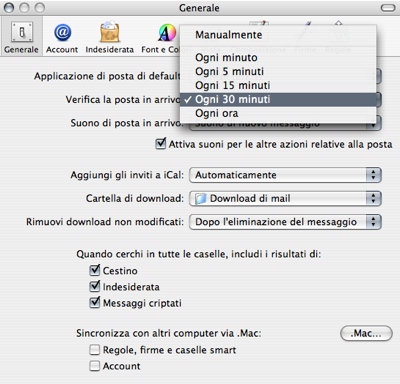Open the Generale preferences pane
This screenshot has height=384, width=400.
[21, 37]
